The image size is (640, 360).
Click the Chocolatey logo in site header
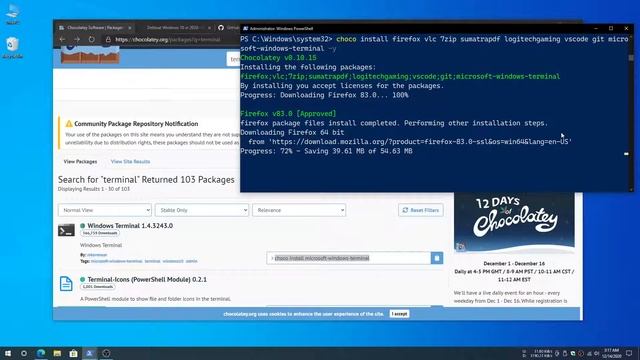(x=90, y=54)
